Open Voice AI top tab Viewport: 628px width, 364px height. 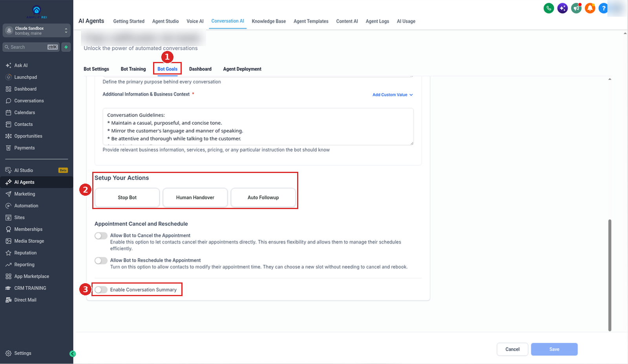195,21
